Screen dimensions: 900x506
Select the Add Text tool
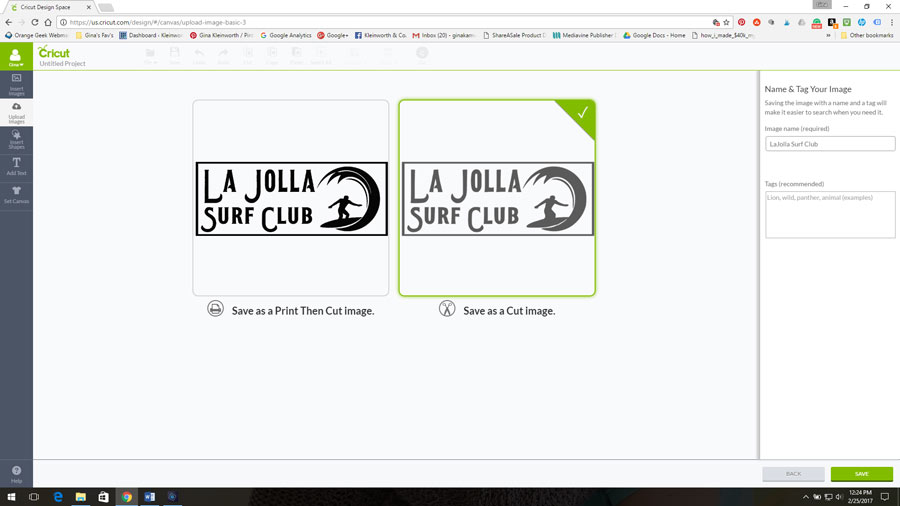click(x=16, y=166)
